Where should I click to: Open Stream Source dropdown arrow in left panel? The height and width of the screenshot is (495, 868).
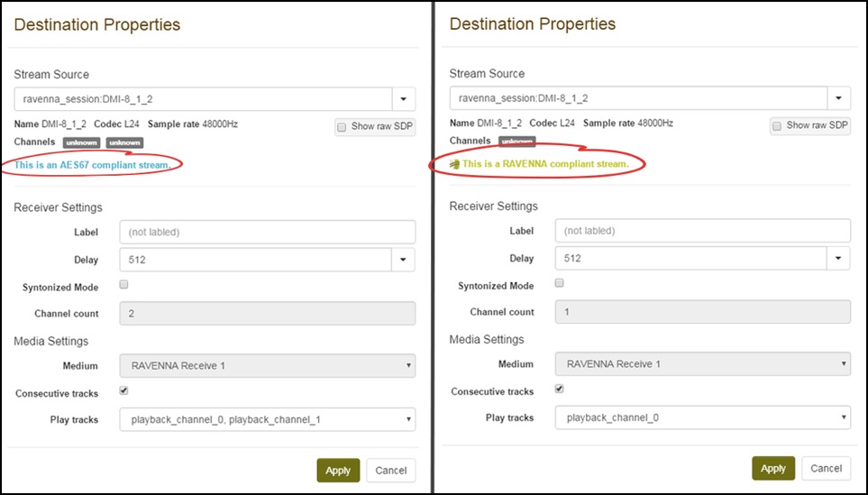click(x=404, y=99)
